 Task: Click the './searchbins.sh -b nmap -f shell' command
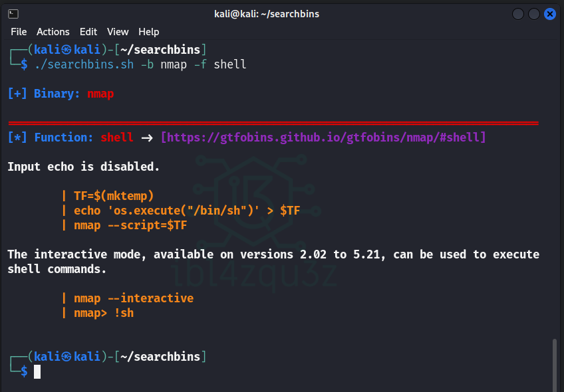pyautogui.click(x=140, y=64)
